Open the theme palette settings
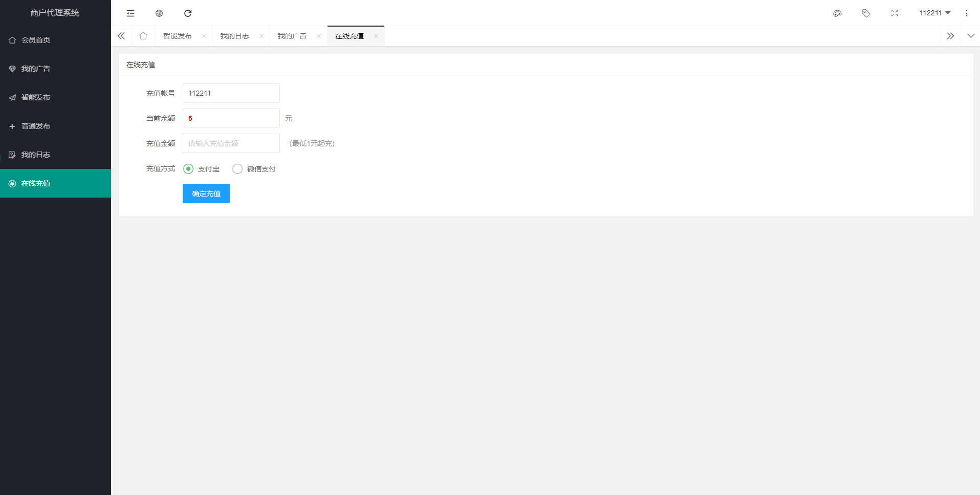 click(837, 13)
